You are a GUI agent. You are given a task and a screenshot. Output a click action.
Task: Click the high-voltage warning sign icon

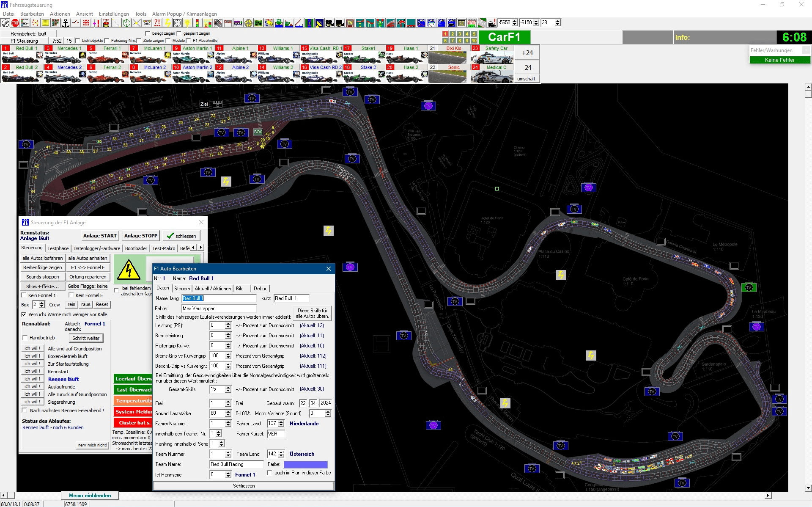tap(129, 270)
